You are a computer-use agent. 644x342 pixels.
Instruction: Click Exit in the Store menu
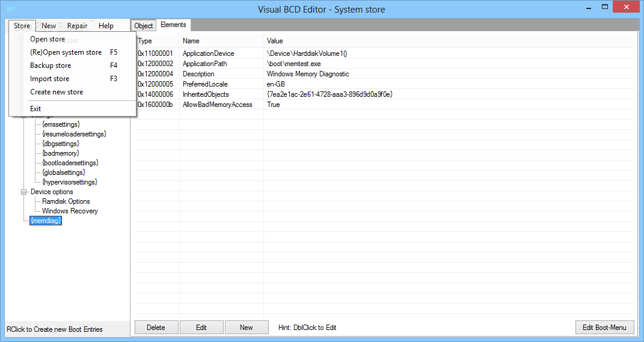[35, 108]
